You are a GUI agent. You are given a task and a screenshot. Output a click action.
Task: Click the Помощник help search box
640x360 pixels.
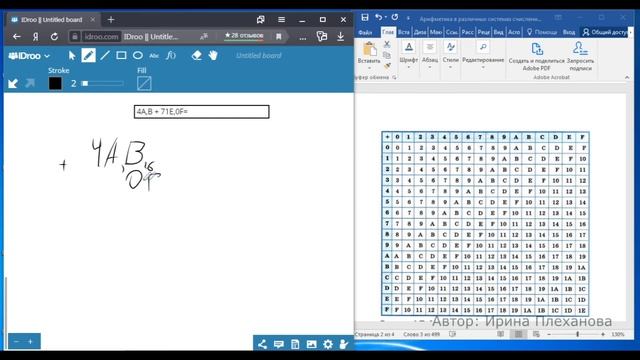pyautogui.click(x=542, y=32)
